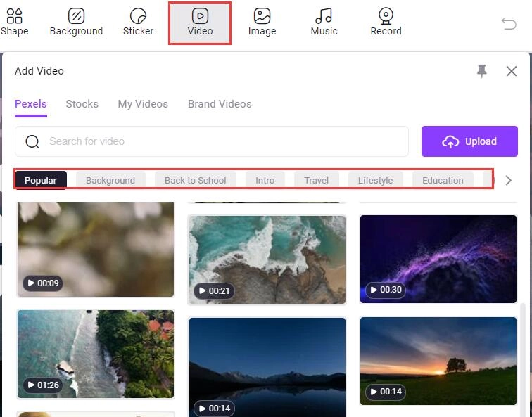Select the purple particle wave video
Viewport: 532px width, 417px height.
[x=438, y=259]
